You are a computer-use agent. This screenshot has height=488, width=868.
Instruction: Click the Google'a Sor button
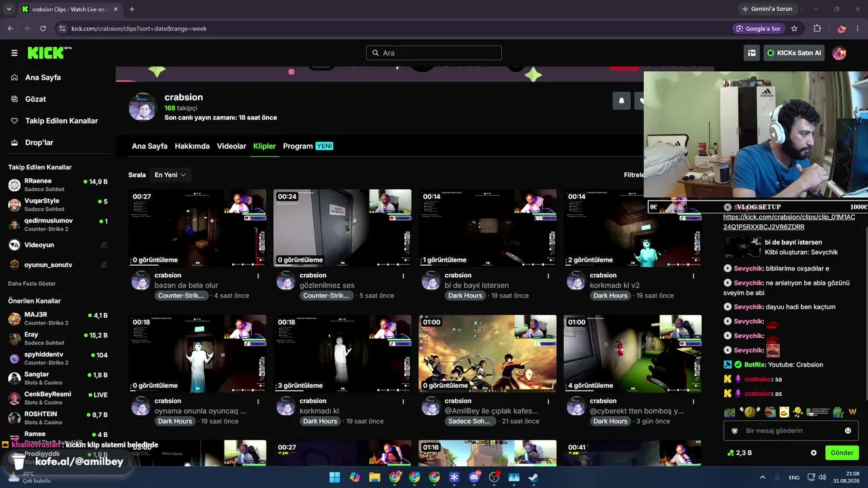[x=758, y=28]
